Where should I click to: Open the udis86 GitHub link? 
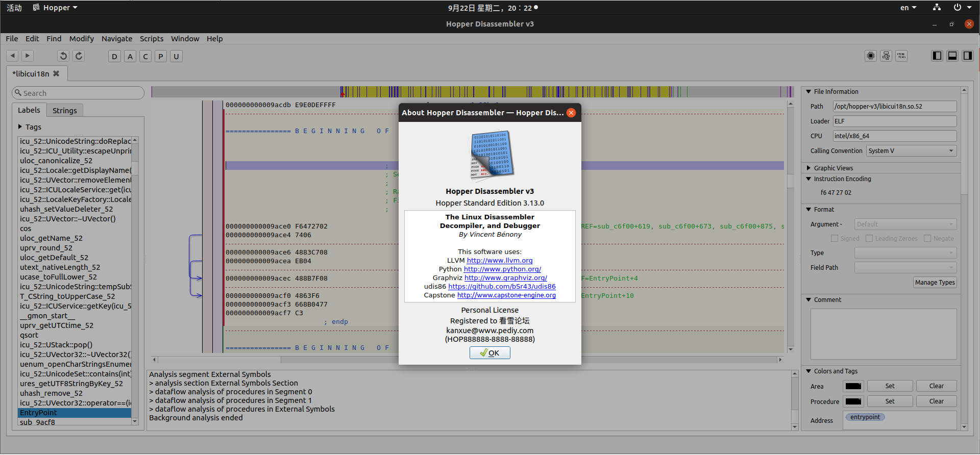[502, 287]
